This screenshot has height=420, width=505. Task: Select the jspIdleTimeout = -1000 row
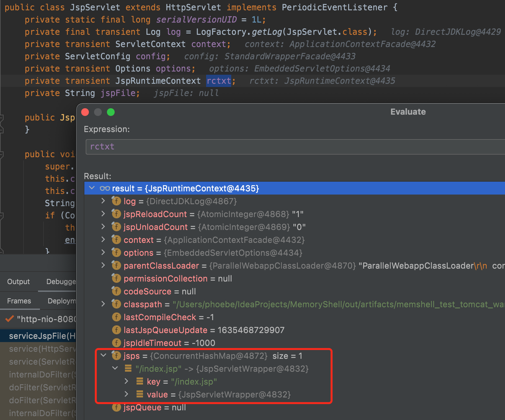294,343
